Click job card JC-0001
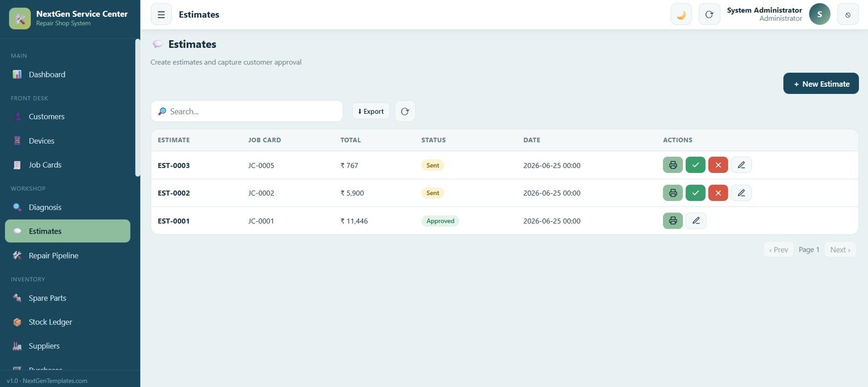868x387 pixels. 261,221
